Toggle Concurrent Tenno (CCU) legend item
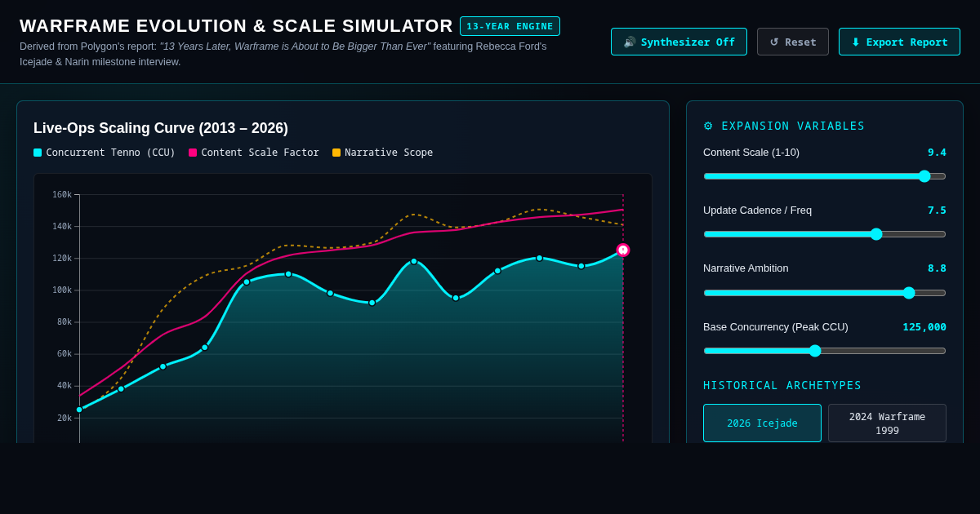 point(105,153)
